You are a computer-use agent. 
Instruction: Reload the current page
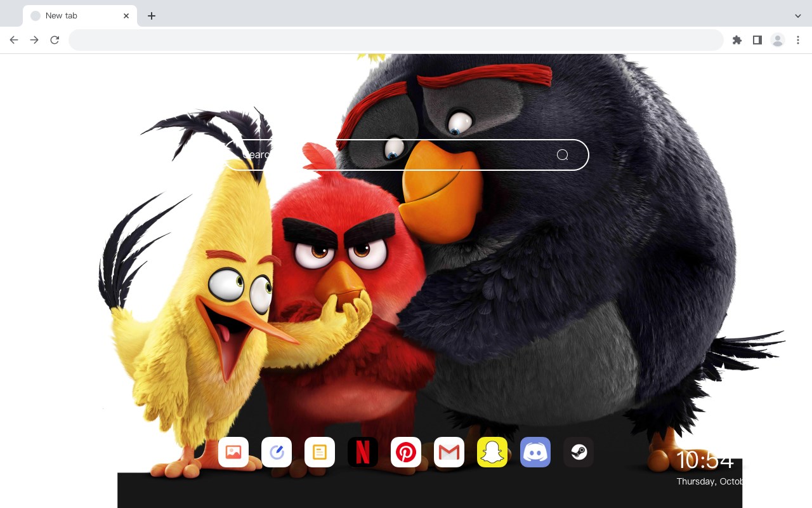(x=55, y=40)
